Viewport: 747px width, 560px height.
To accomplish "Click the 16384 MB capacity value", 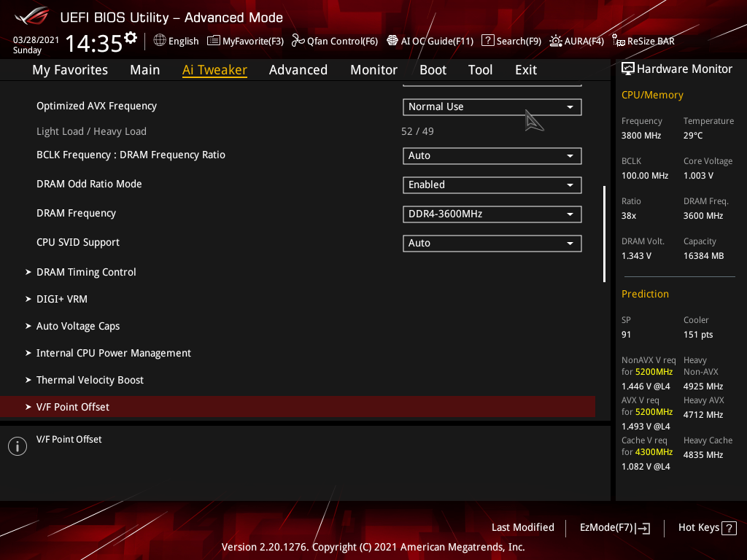I will [704, 256].
